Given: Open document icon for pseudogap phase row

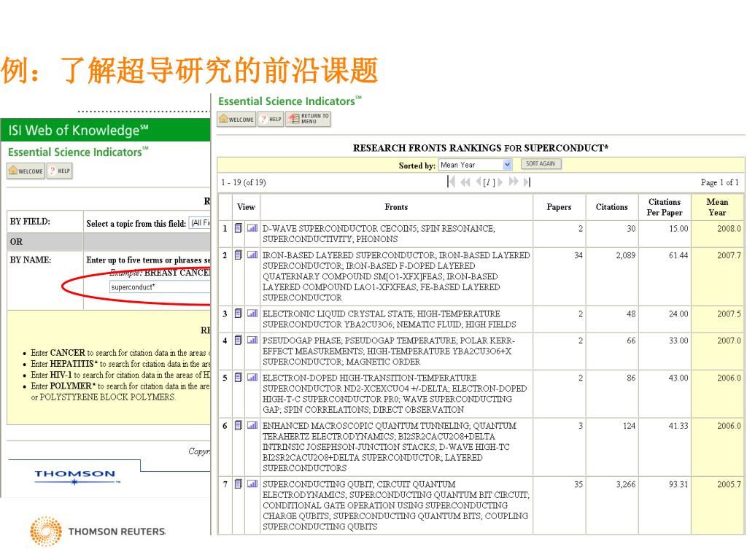Looking at the screenshot, I should [x=239, y=340].
